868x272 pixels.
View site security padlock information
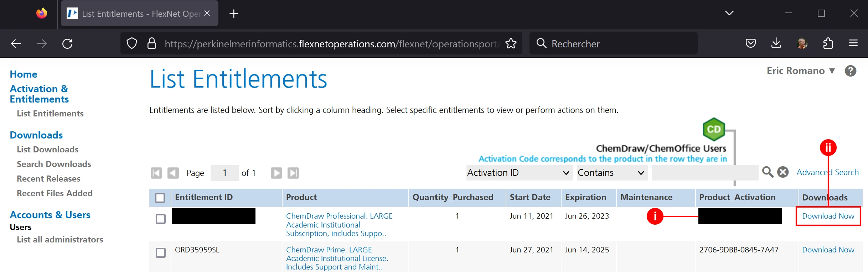point(152,43)
